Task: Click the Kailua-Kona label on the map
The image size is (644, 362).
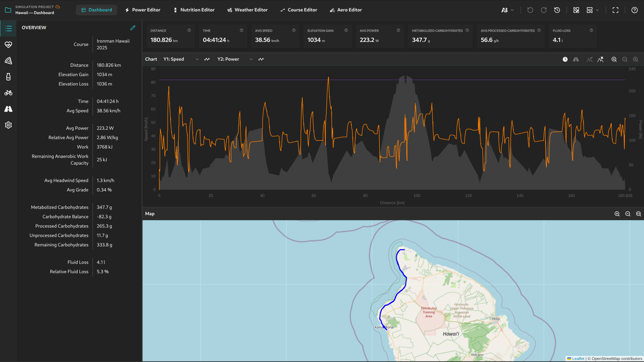Action: (384, 327)
